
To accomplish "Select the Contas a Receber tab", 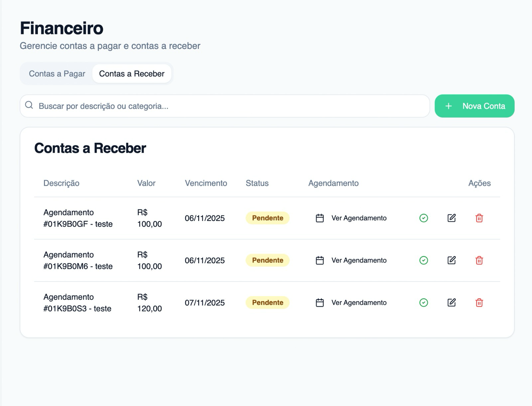I will 132,74.
